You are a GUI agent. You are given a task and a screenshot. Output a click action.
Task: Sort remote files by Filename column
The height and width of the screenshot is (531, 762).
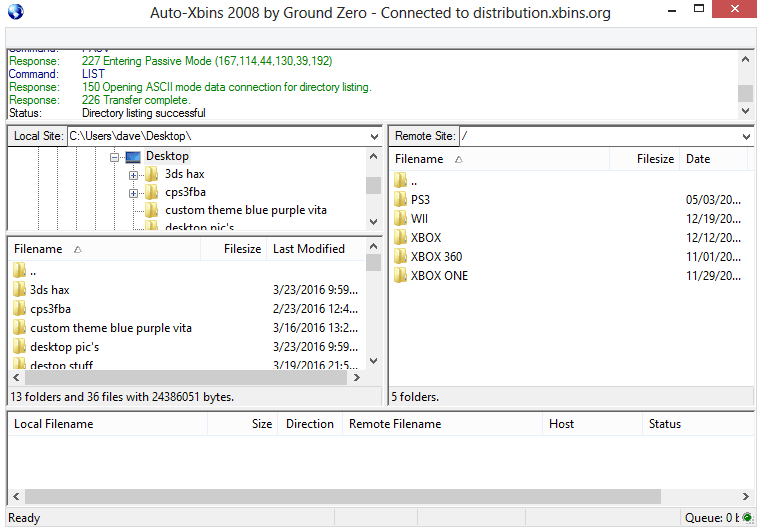point(500,159)
